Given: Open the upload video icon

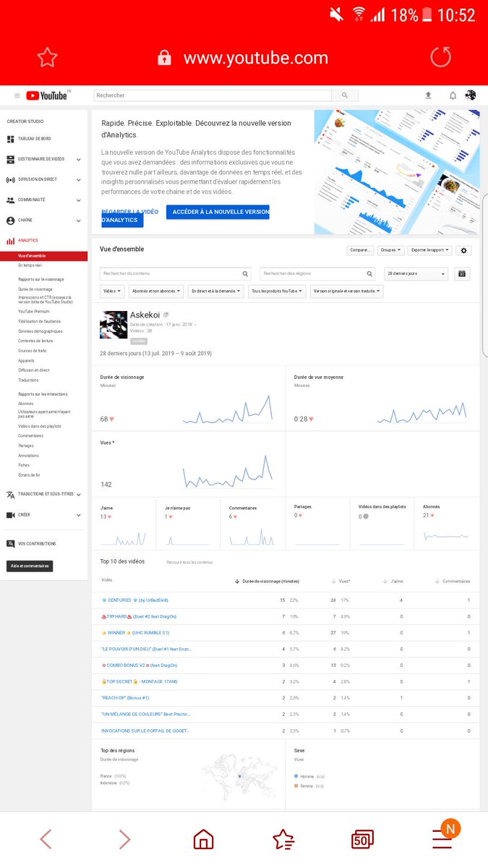Looking at the screenshot, I should (x=428, y=95).
